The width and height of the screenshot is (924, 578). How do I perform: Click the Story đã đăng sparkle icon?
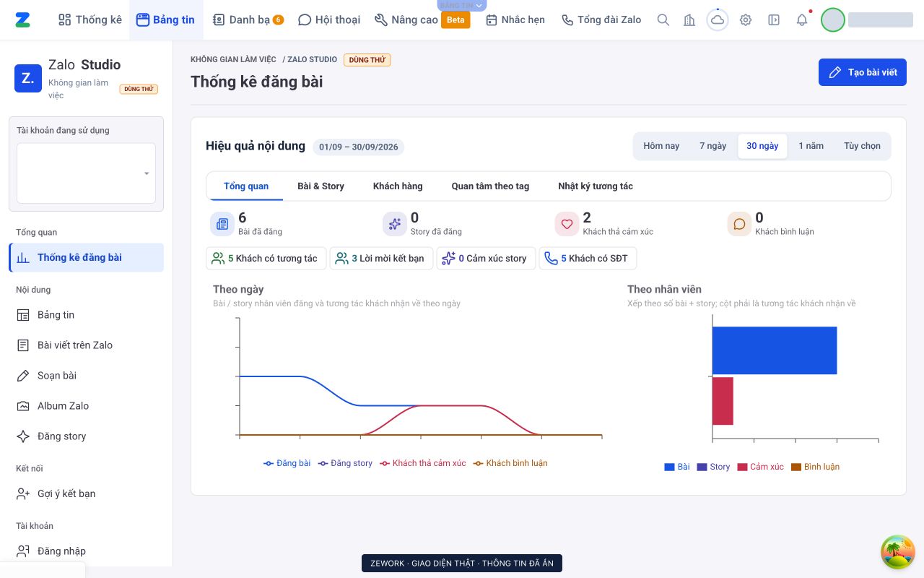pos(395,224)
